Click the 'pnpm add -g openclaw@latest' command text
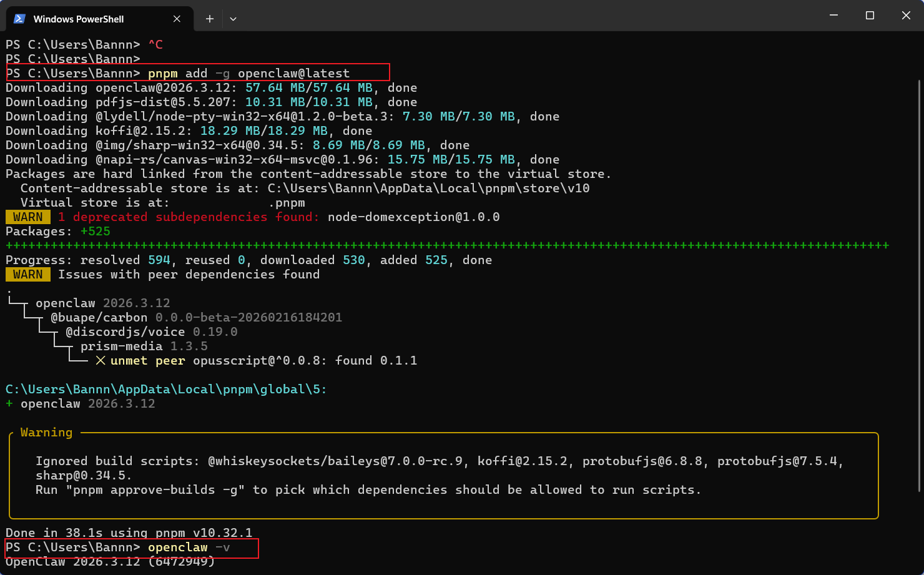Image resolution: width=924 pixels, height=575 pixels. tap(248, 73)
